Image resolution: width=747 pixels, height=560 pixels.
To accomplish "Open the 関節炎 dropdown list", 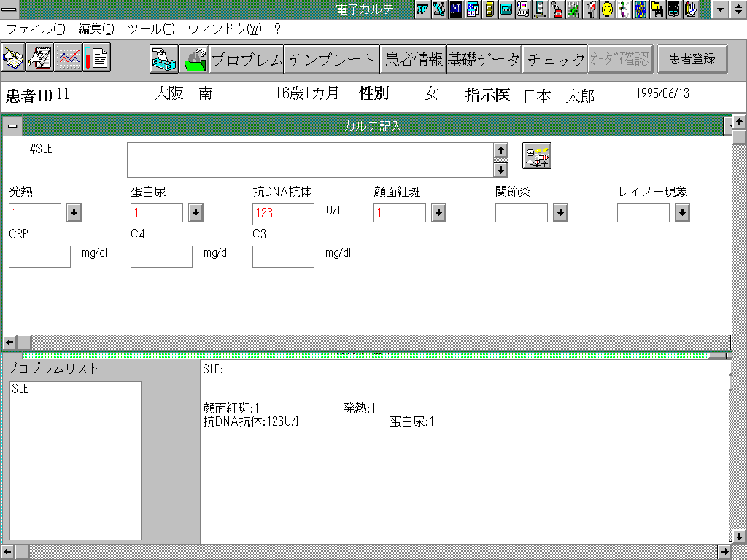I will pos(560,213).
